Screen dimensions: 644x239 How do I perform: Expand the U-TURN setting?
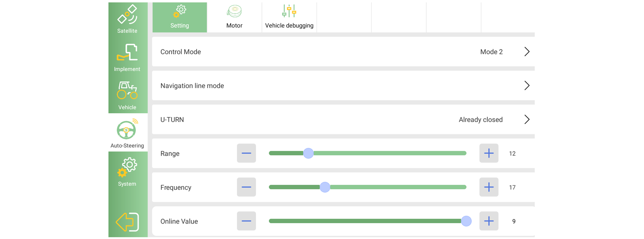[x=527, y=120]
